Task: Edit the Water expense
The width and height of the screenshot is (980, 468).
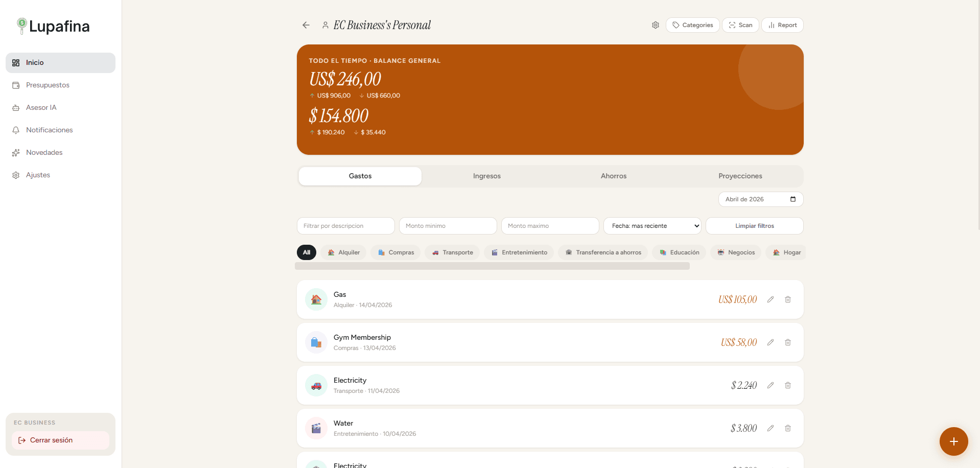Action: [x=771, y=428]
